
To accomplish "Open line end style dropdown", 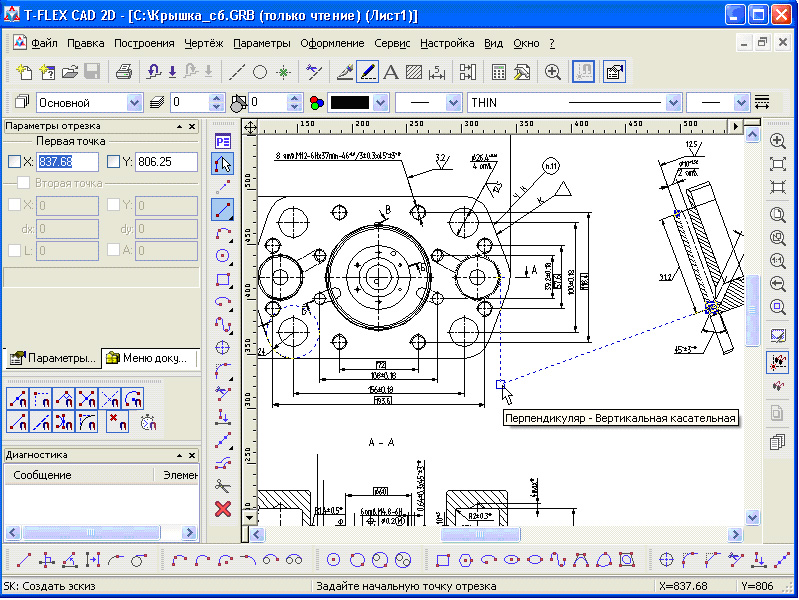I will pos(741,102).
